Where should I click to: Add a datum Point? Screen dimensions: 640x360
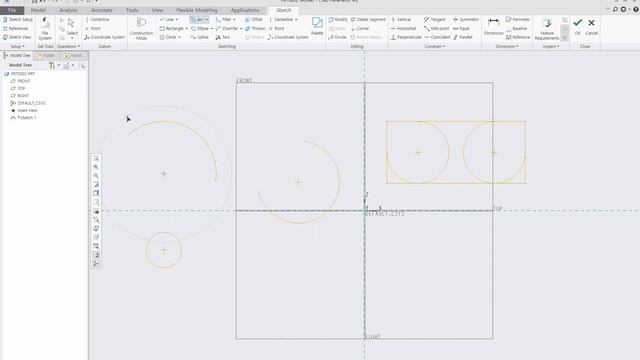click(93, 28)
